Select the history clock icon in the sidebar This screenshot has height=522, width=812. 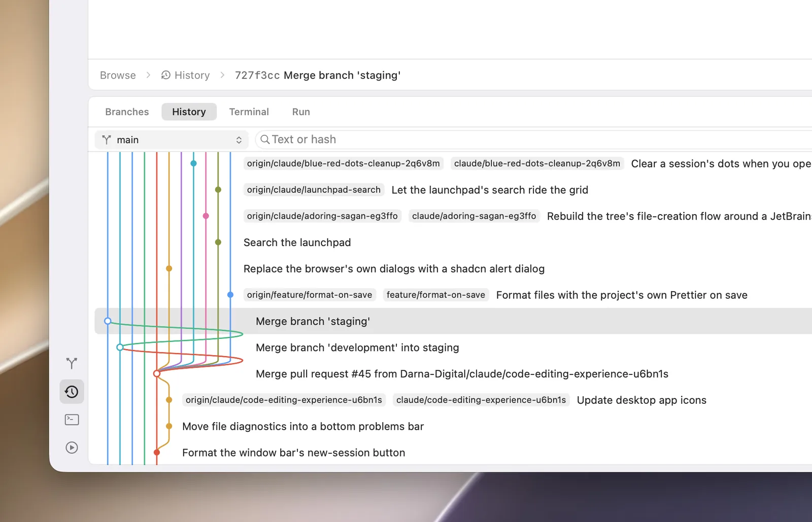pos(72,392)
